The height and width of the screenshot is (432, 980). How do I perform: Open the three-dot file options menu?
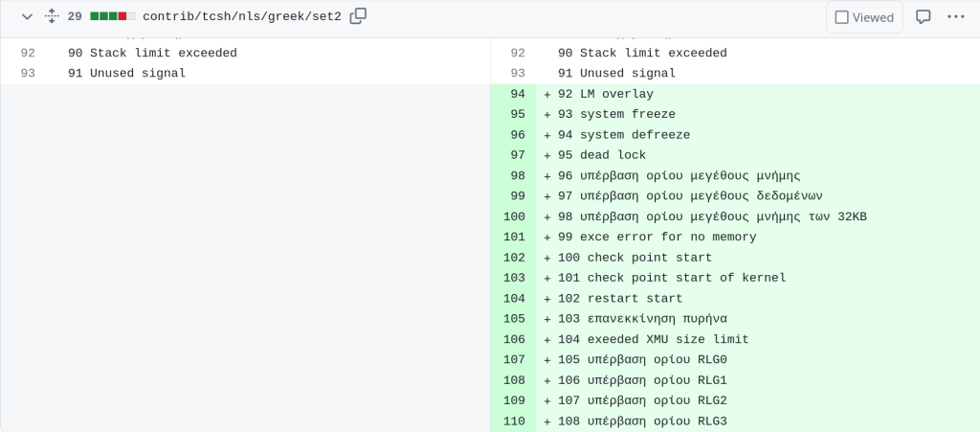click(x=955, y=16)
